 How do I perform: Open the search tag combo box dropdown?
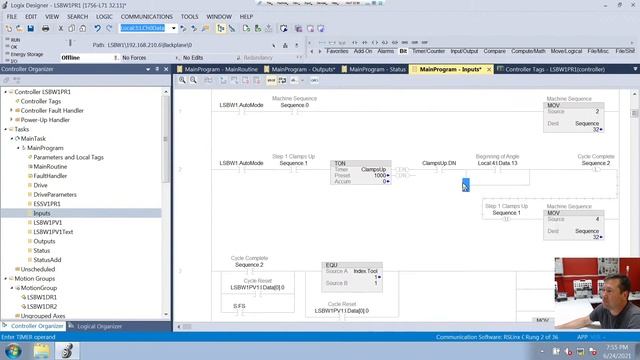pos(173,28)
